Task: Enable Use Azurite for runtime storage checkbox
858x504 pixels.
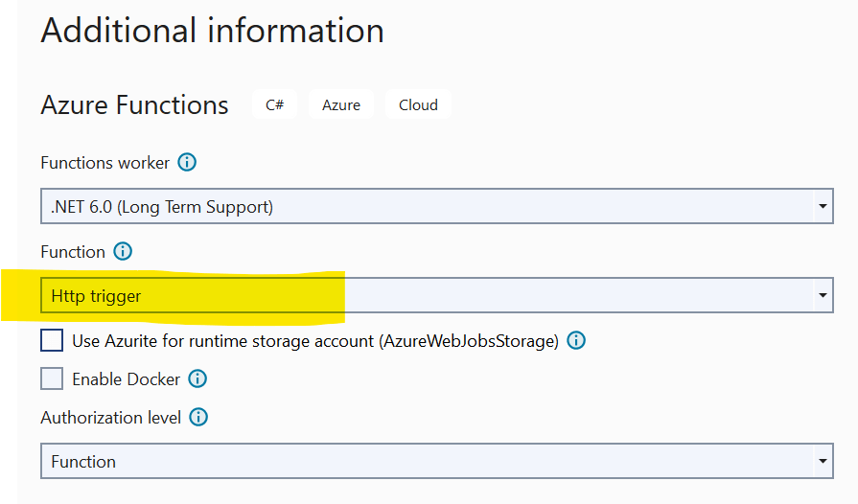Action: [x=52, y=341]
